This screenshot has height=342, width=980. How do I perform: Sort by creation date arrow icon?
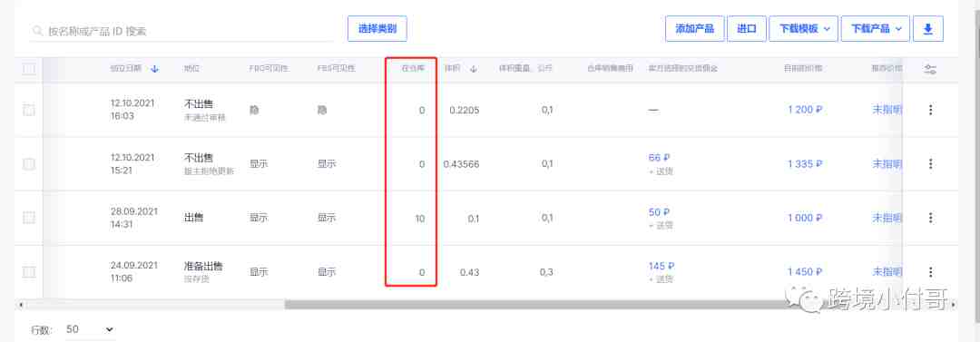[x=155, y=69]
